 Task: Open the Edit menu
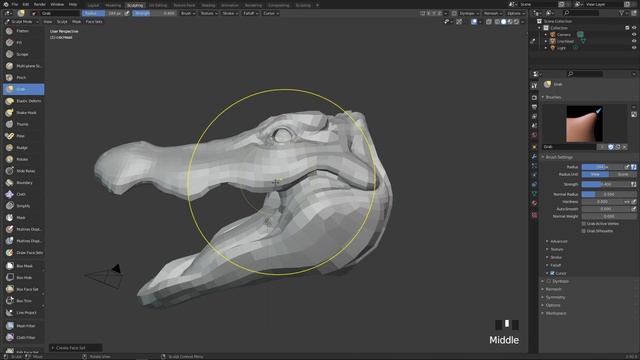pos(26,4)
